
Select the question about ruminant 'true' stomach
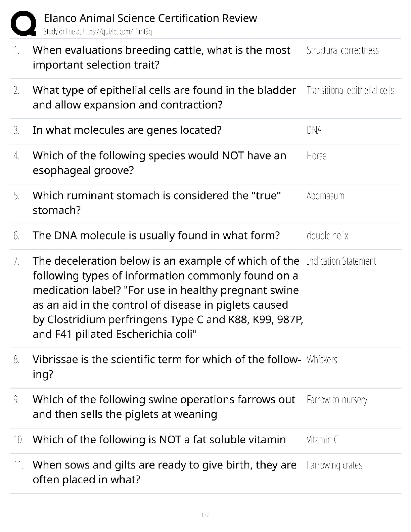click(156, 203)
